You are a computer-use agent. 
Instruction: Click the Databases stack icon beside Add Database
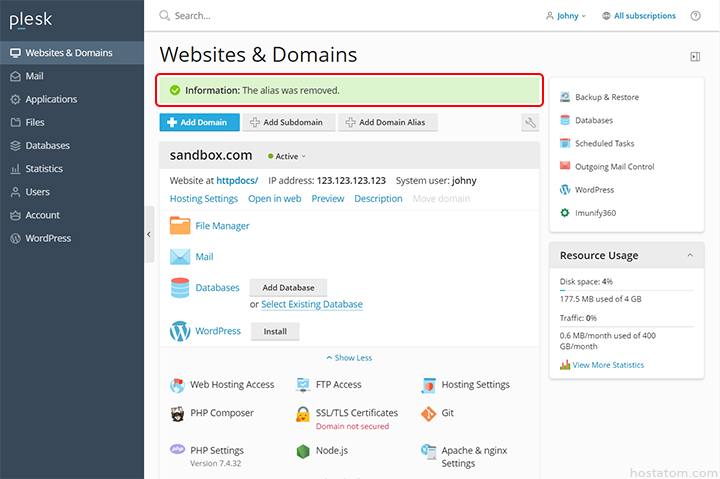click(180, 288)
